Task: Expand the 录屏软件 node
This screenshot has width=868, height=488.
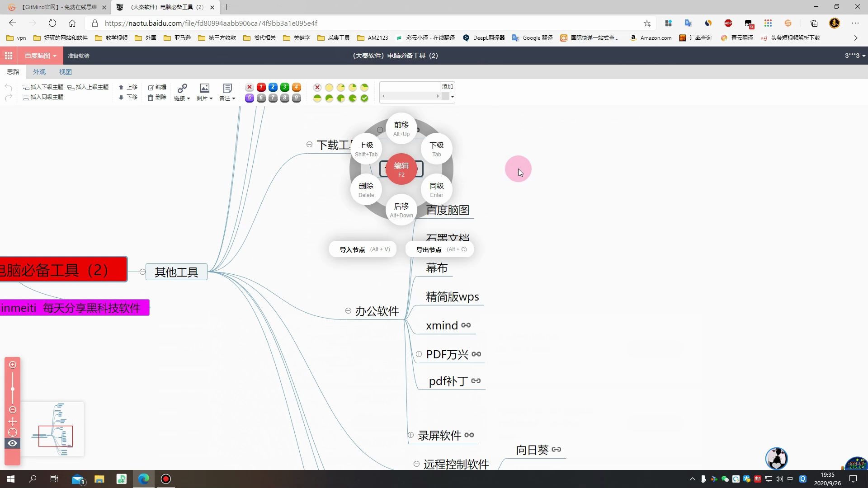Action: (x=411, y=435)
